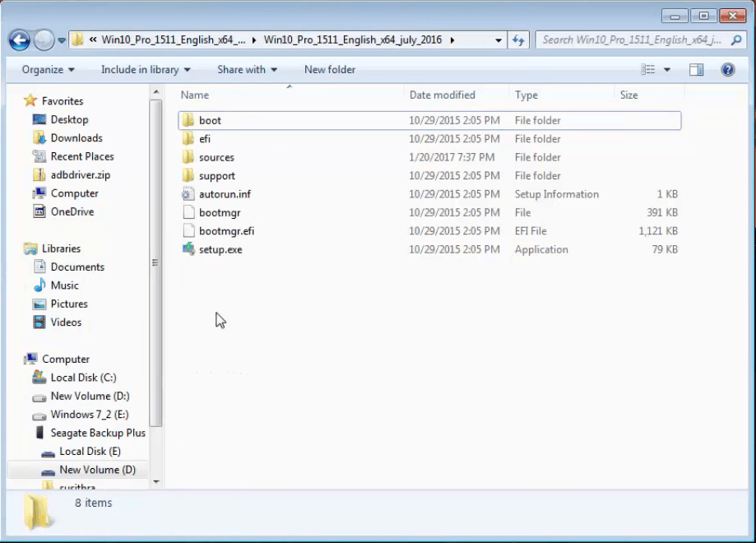756x543 pixels.
Task: Expand arrow after july_2016 breadcrumb
Action: click(x=452, y=40)
